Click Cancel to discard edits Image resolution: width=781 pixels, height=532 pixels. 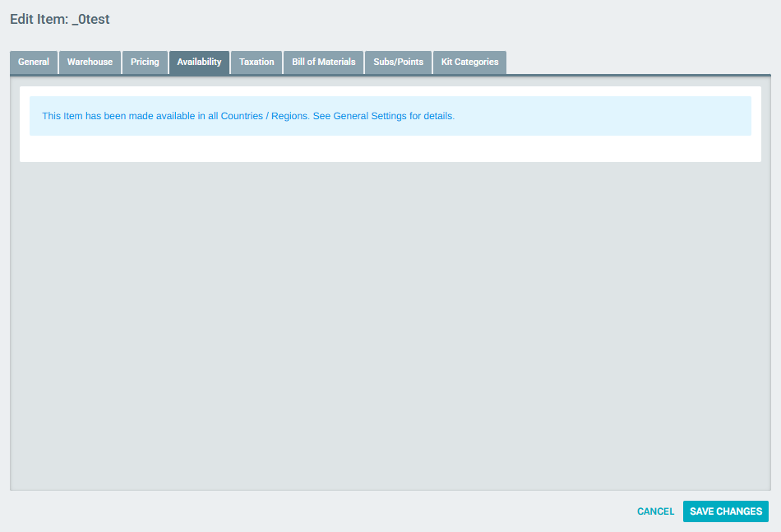point(655,511)
